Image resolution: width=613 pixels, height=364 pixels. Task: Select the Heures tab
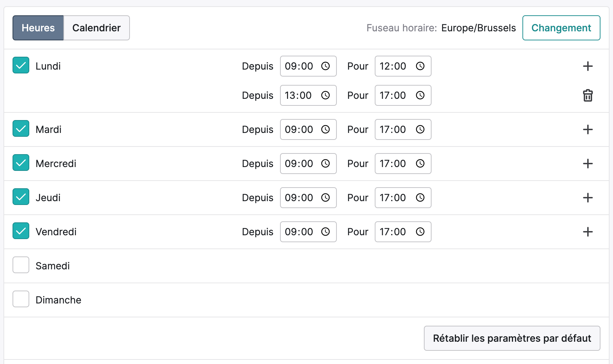tap(38, 28)
